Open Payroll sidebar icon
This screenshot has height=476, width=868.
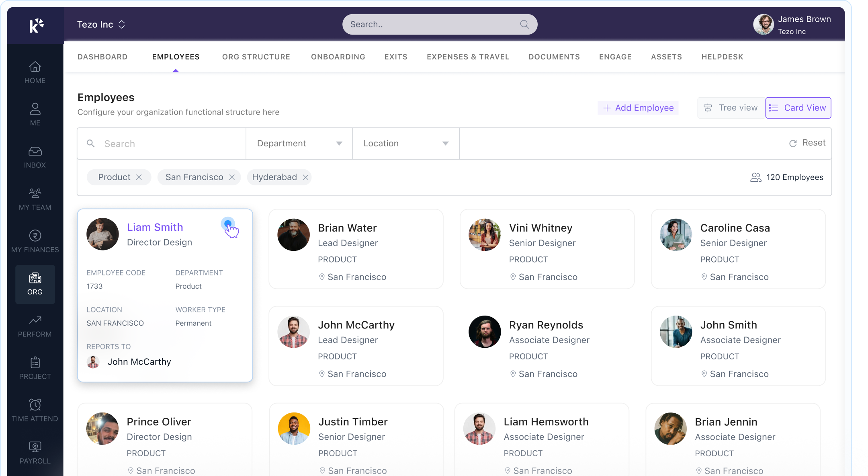pos(35,447)
